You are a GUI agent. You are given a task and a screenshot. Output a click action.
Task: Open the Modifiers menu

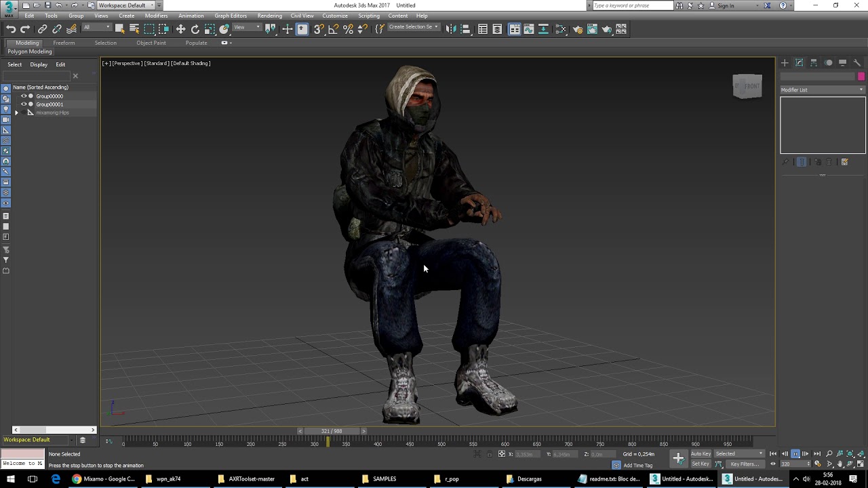pos(156,16)
